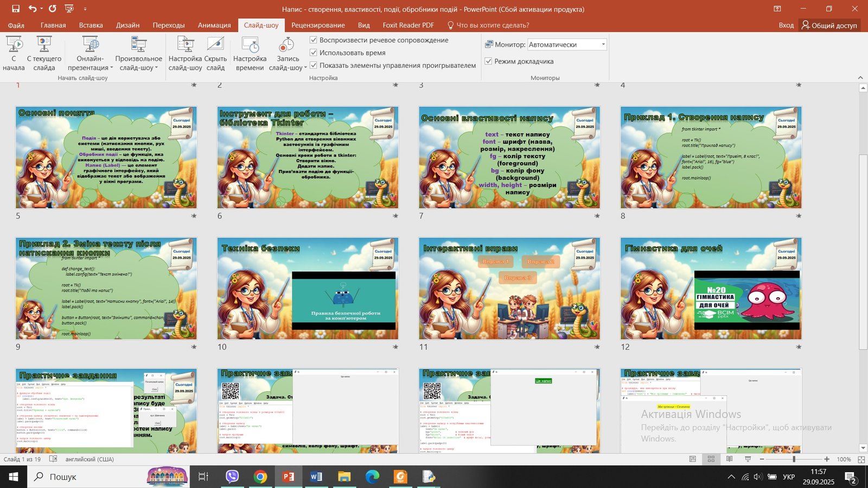
Task: Uncheck 'Воспроизвести речевое сопровождение' checkbox
Action: pyautogui.click(x=313, y=40)
